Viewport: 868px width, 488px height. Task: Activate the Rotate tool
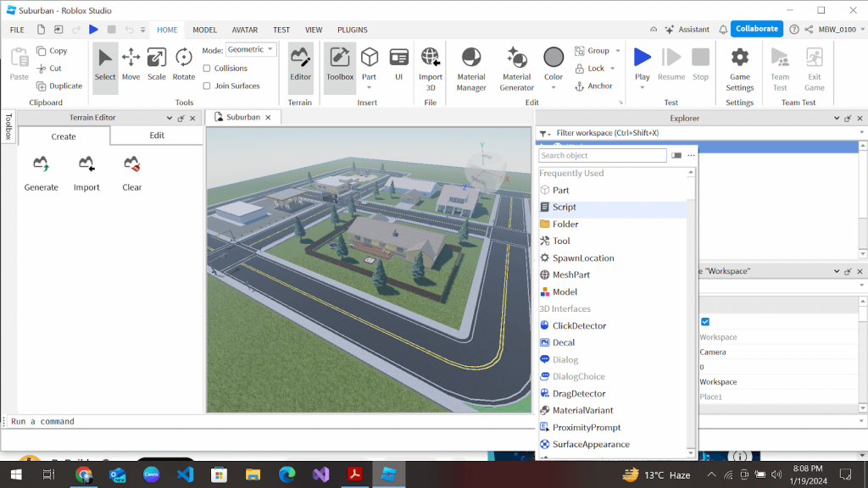183,65
